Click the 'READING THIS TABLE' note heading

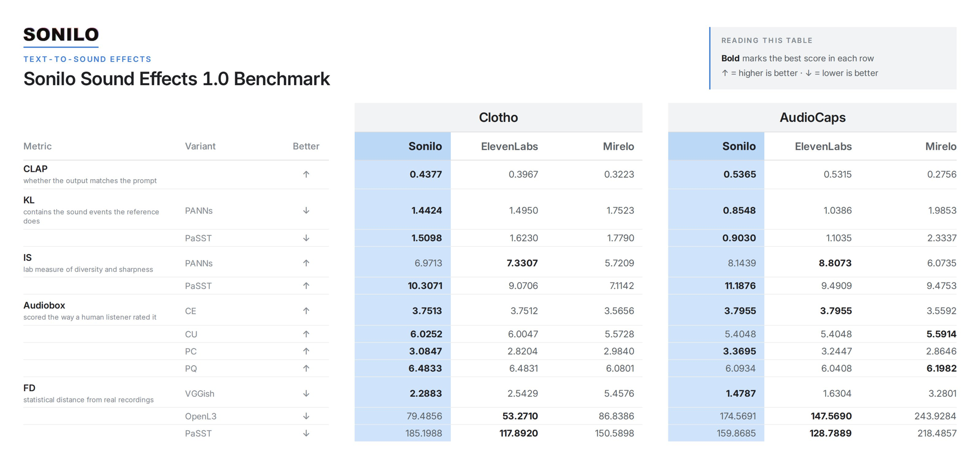click(x=767, y=41)
